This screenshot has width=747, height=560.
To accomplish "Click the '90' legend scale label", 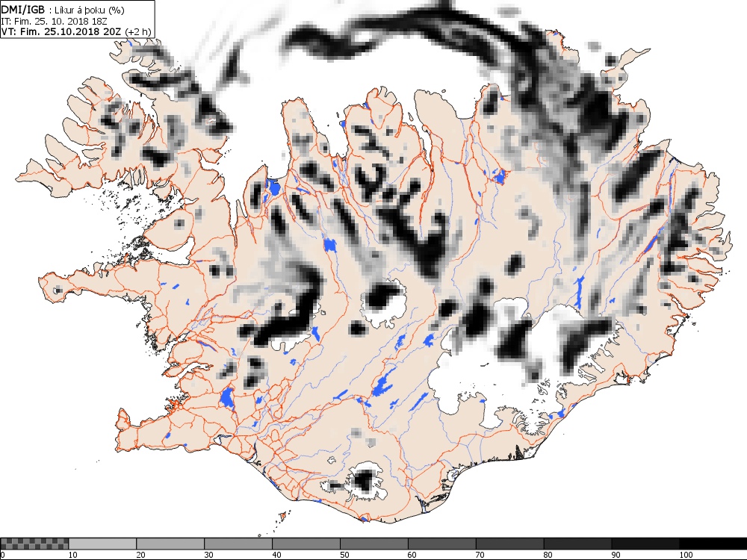I will pos(616,555).
